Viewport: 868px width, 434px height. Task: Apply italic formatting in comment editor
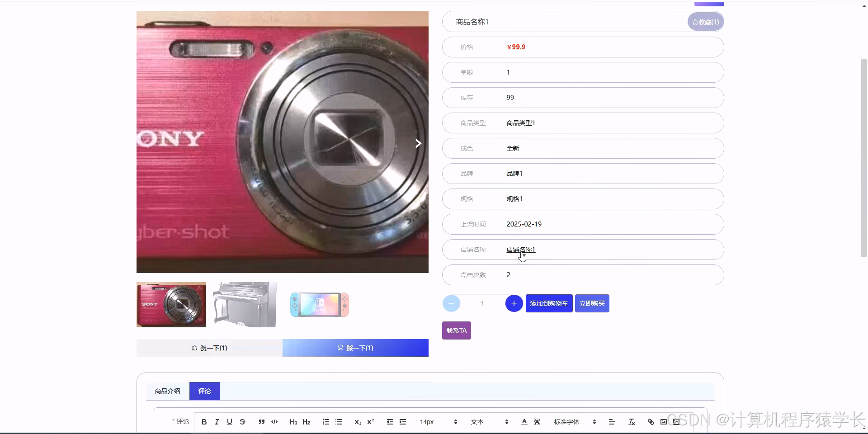pyautogui.click(x=217, y=421)
